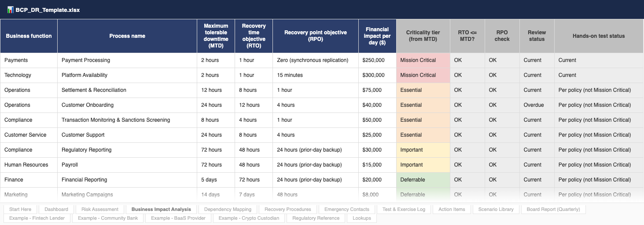Open the Example - Community Bank tab
The width and height of the screenshot is (644, 225).
pos(108,218)
